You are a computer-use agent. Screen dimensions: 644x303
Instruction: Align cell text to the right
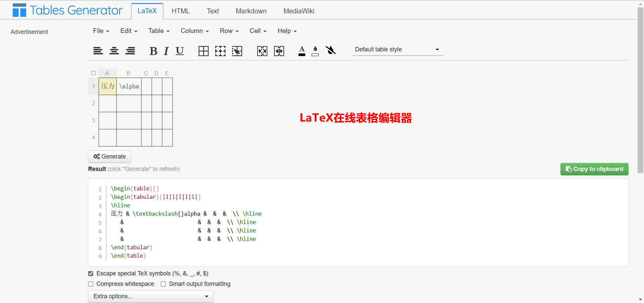130,51
